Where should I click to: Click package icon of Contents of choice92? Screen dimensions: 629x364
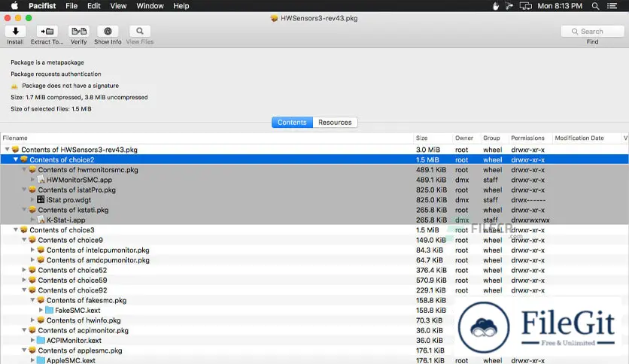[x=32, y=290]
